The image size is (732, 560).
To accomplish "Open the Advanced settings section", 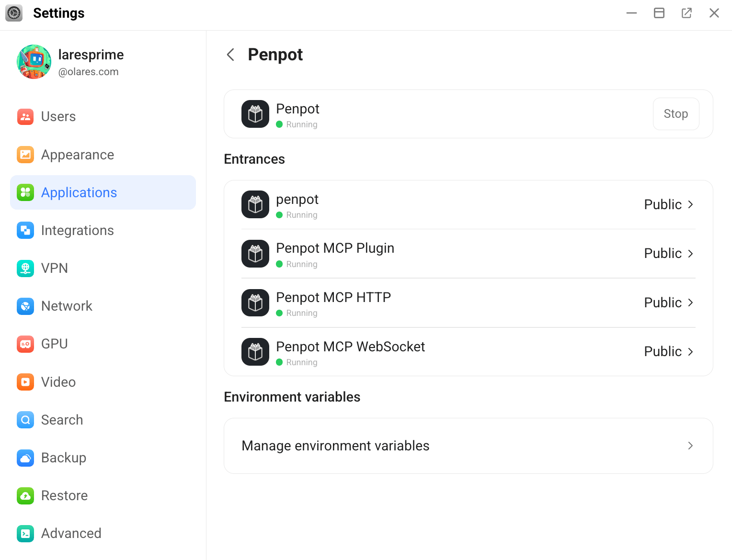I will 103,533.
